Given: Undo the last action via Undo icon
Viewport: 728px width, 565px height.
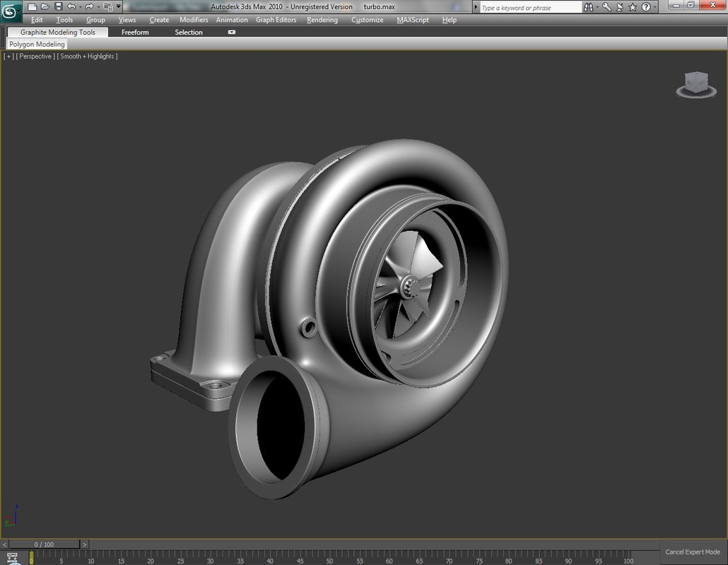Looking at the screenshot, I should tap(72, 6).
